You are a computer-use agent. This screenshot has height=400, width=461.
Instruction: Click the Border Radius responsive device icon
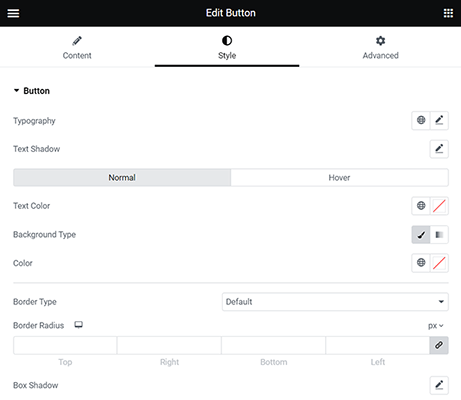[x=78, y=325]
